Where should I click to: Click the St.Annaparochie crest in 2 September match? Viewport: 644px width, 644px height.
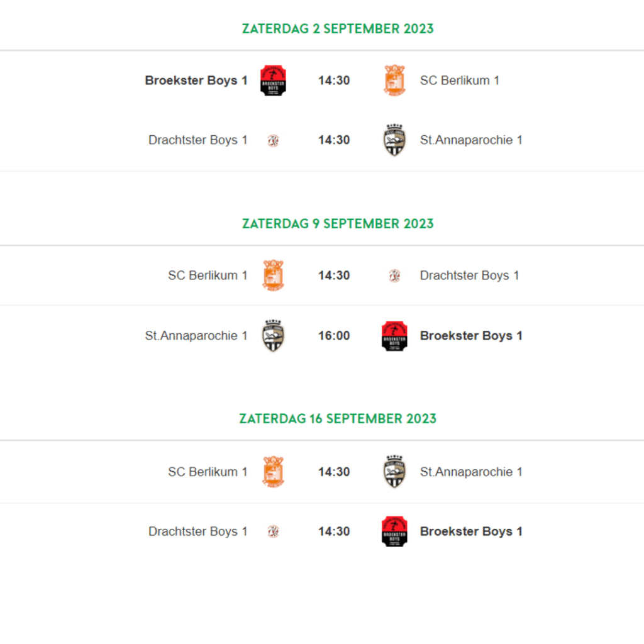coord(394,140)
